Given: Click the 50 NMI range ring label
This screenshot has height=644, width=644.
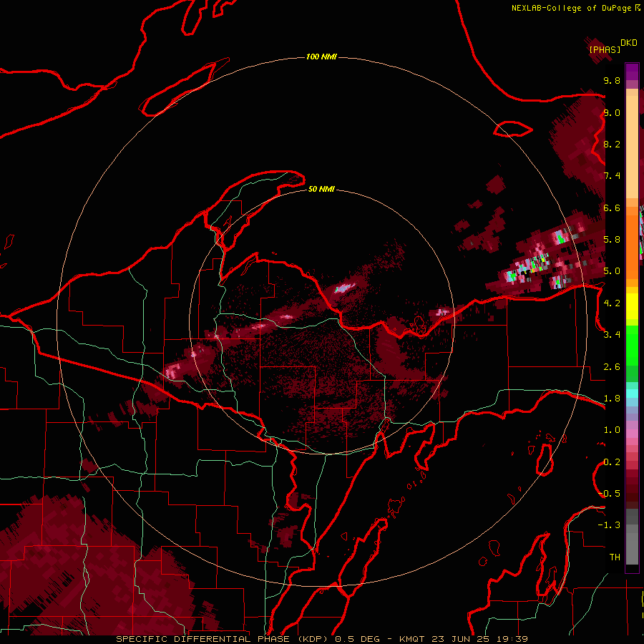Looking at the screenshot, I should [x=321, y=189].
